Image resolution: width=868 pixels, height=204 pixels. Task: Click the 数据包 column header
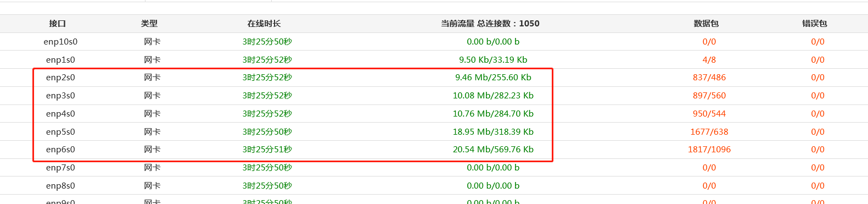pos(706,24)
